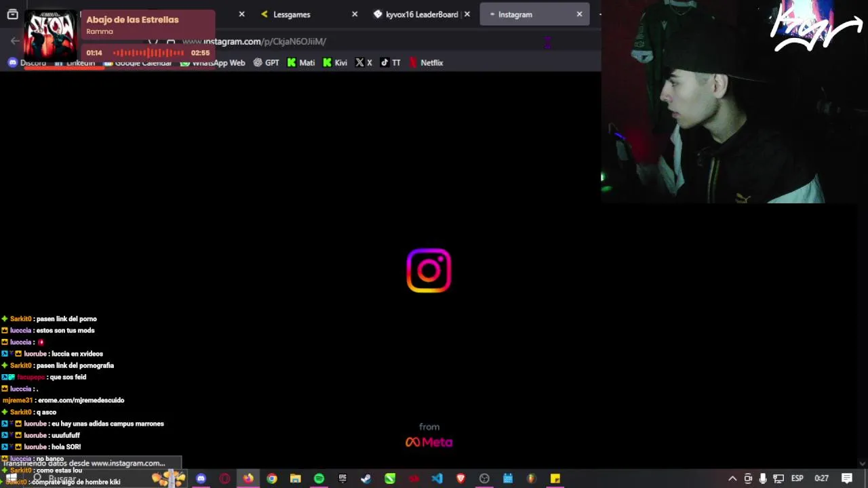
Task: Click the purple extension icon in address bar
Action: 547,42
